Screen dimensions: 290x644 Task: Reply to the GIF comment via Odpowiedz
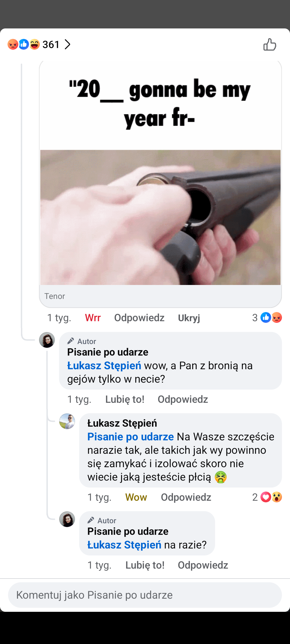[139, 318]
